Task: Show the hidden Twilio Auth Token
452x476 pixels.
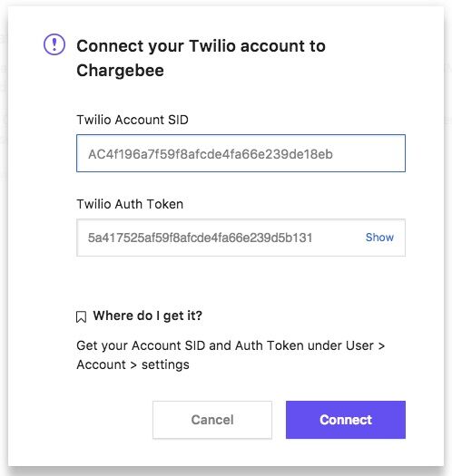Action: click(379, 238)
